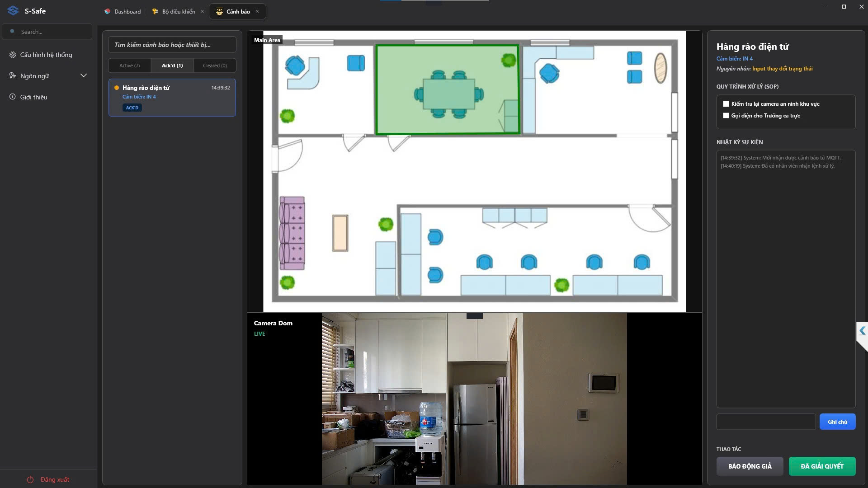Click the S-Safe logo icon
868x488 pixels.
13,10
